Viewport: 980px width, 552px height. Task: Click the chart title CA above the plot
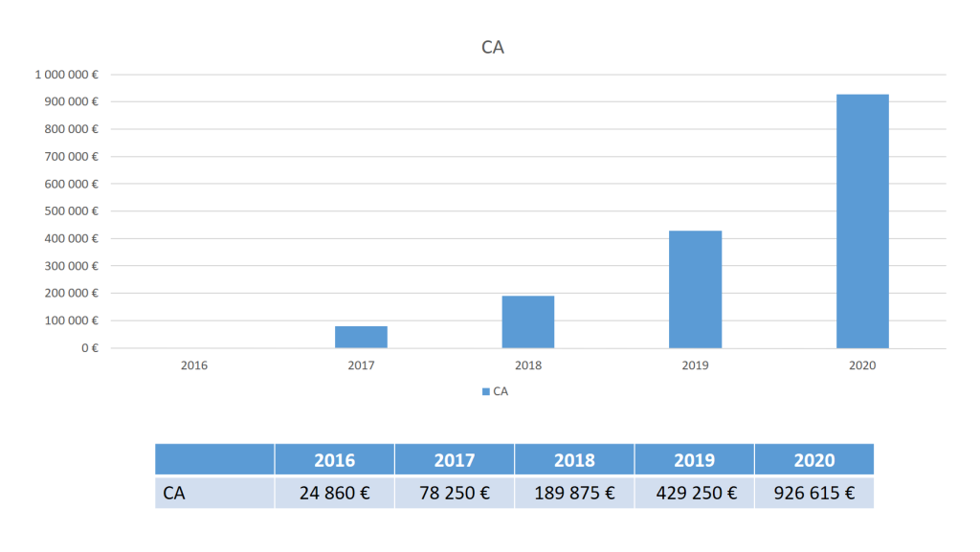click(x=493, y=48)
